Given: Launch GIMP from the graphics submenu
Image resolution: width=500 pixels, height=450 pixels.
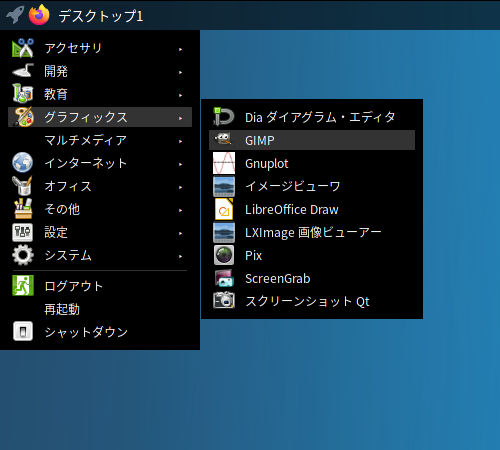Looking at the screenshot, I should pos(312,140).
